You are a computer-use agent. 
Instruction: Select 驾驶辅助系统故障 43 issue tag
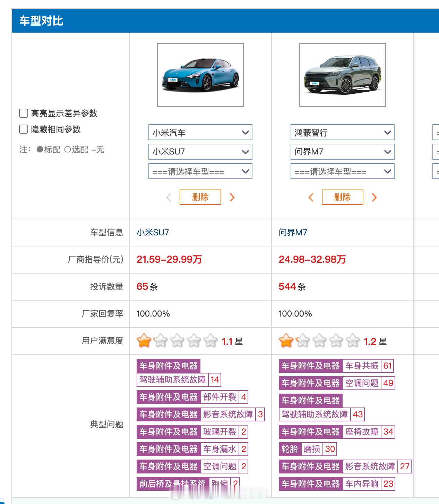tap(322, 407)
